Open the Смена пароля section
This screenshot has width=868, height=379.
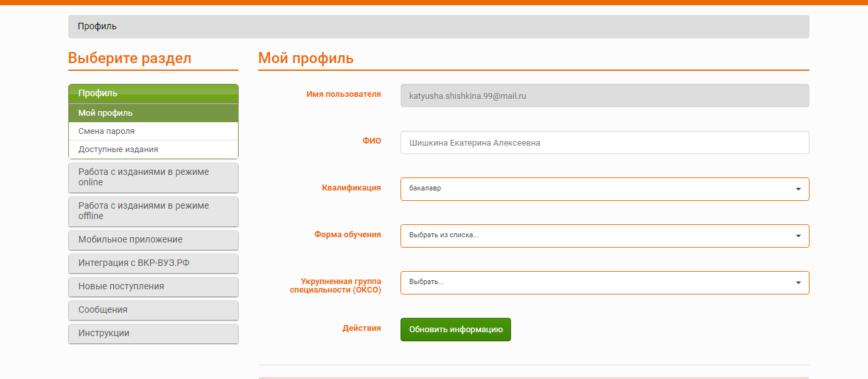[x=107, y=131]
